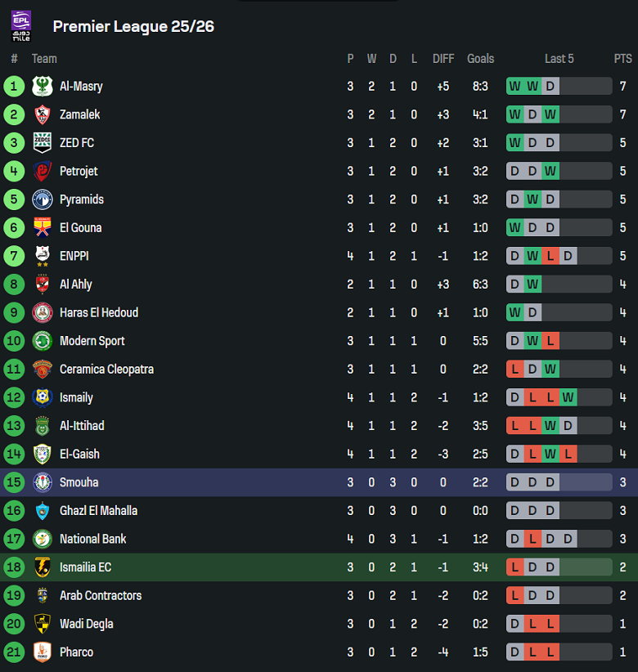The image size is (638, 672).
Task: Click the Al-Masry club crest
Action: 42,87
